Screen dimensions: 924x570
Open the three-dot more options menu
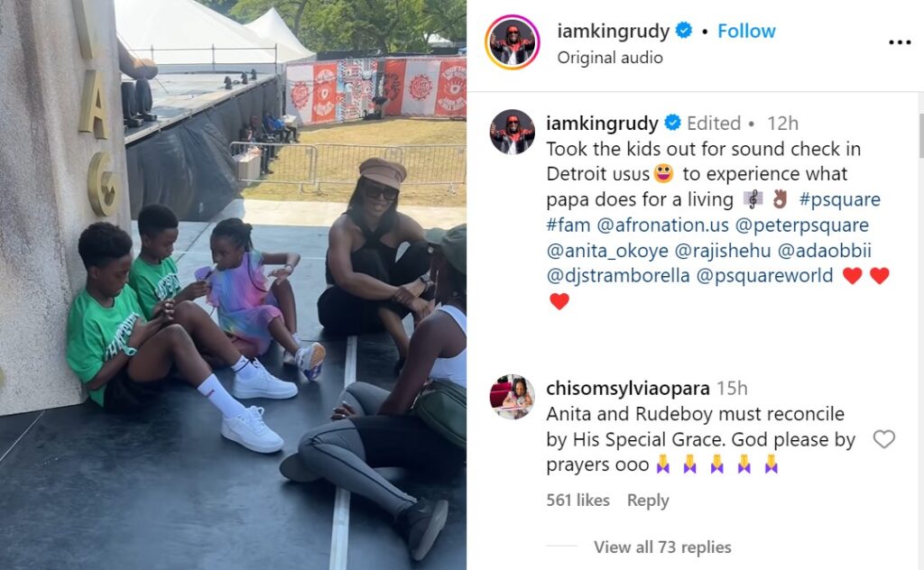900,42
